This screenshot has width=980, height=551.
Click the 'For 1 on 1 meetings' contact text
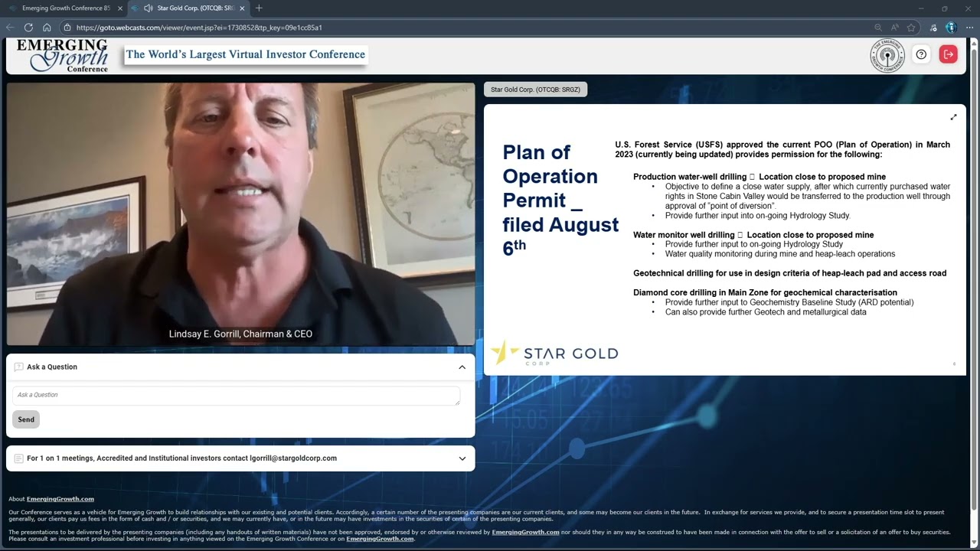(181, 458)
